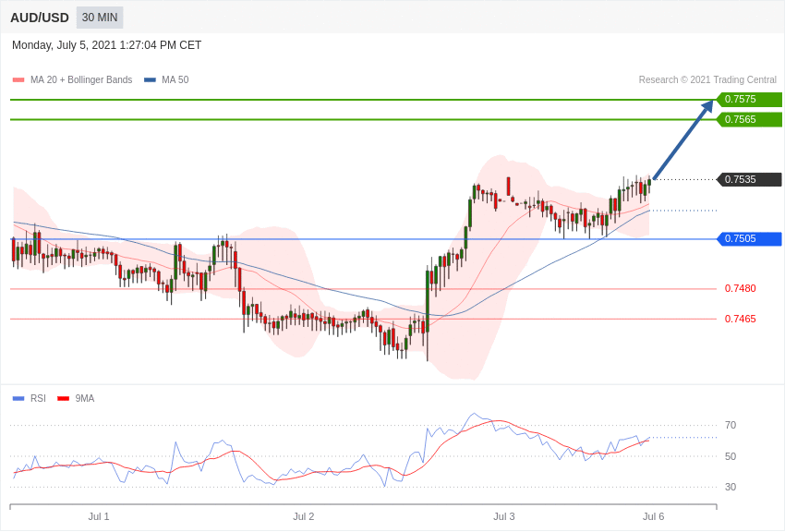Click the 30 MIN timeframe badge
Image resolution: width=785 pixels, height=532 pixels.
coord(100,18)
